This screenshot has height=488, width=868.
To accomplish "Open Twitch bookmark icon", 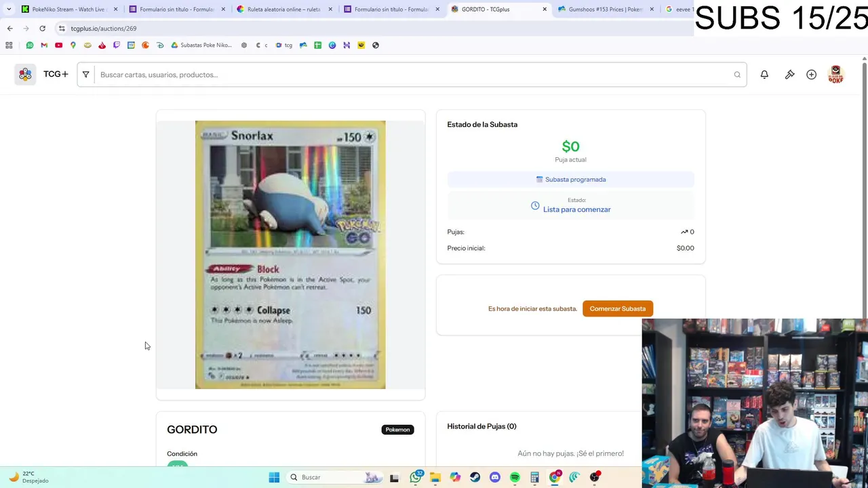I will [117, 45].
